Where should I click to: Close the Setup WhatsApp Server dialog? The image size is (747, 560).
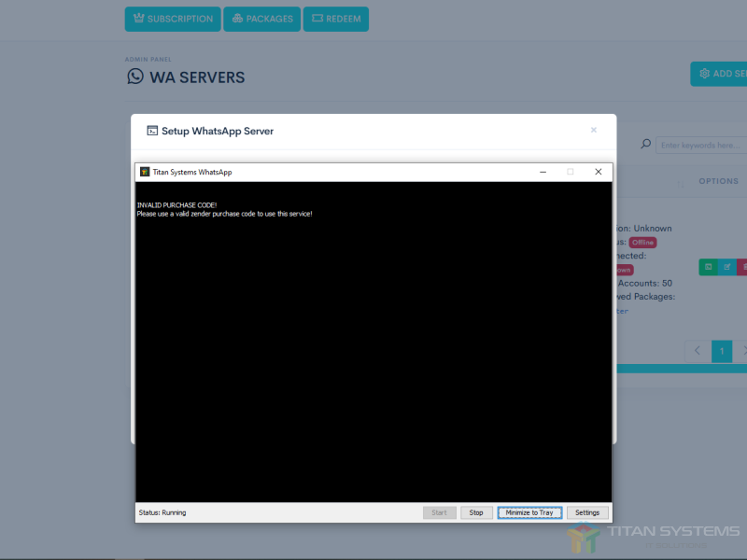(594, 131)
